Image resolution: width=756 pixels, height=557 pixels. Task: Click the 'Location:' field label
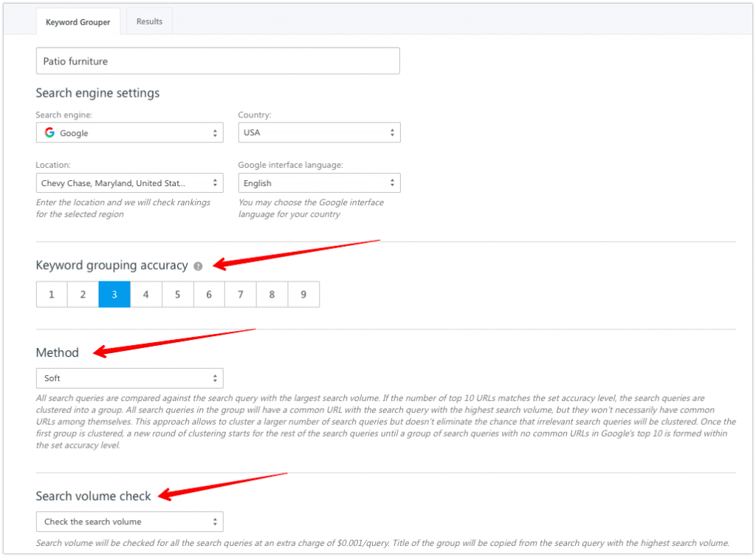tap(53, 165)
